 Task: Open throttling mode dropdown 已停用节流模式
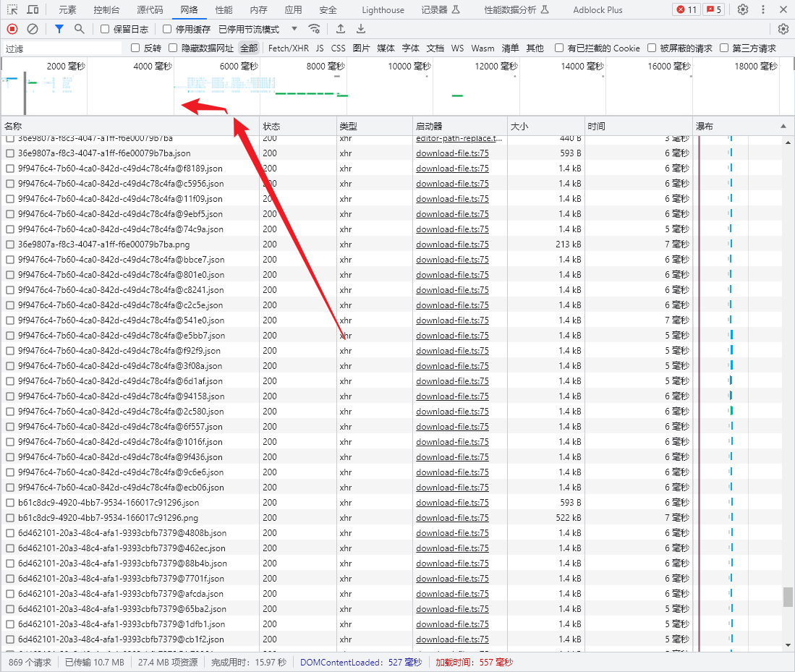point(258,29)
